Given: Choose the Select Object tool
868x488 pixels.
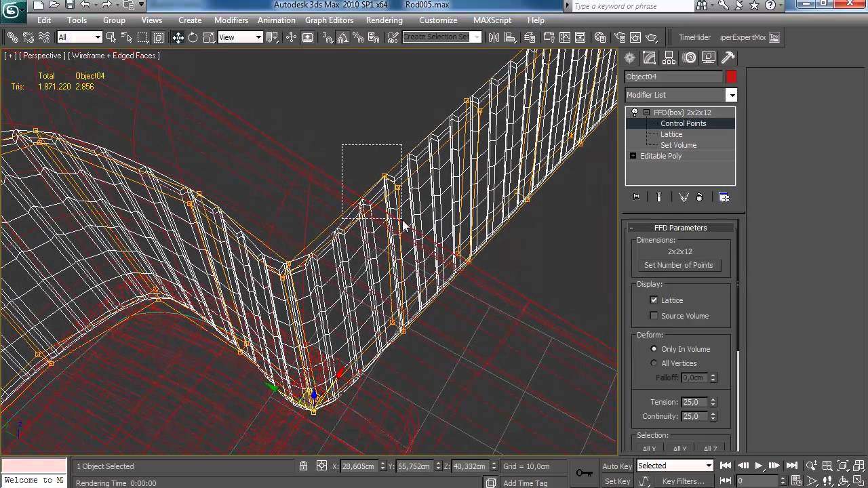Looking at the screenshot, I should pos(111,37).
